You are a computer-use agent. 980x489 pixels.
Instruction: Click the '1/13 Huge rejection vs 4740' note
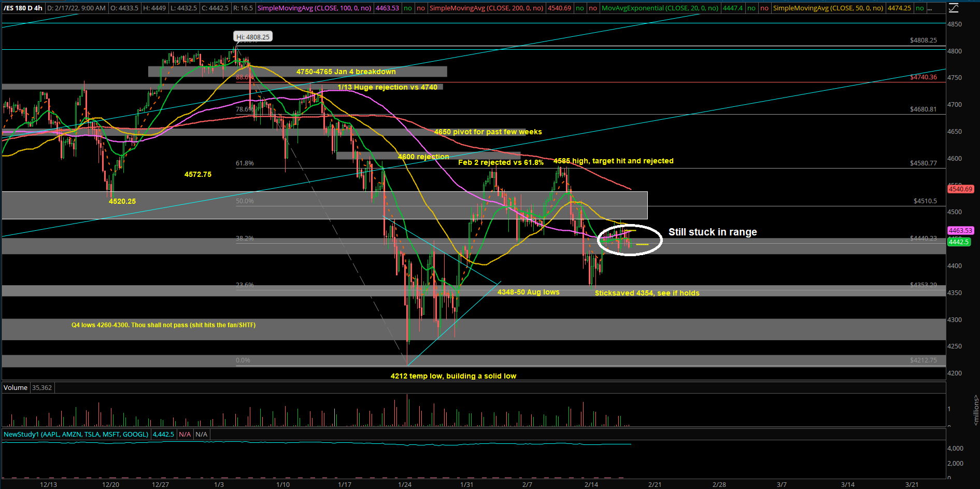pos(388,87)
